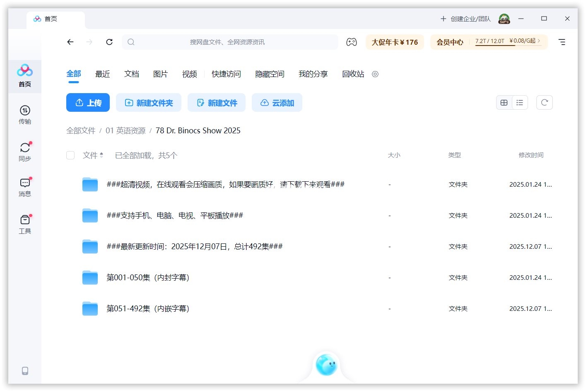The image size is (586, 392).
Task: Check the select-all files checkbox
Action: 70,155
